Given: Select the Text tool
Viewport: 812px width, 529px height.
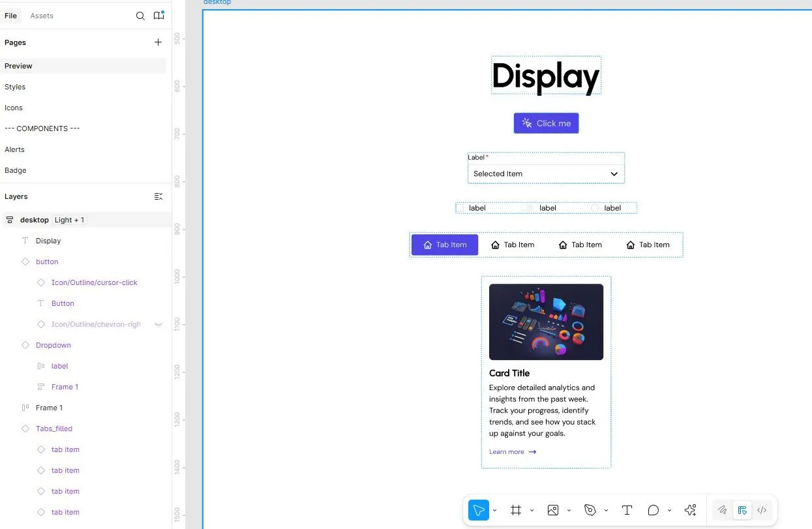Looking at the screenshot, I should 627,509.
